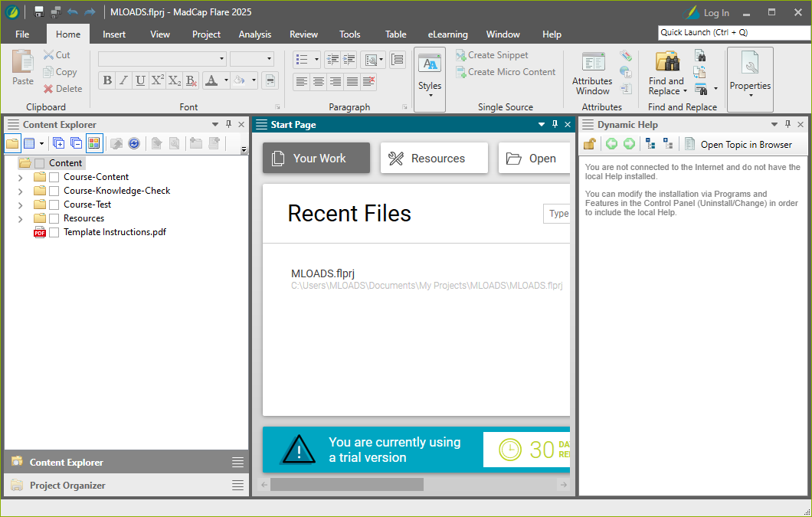Clear character formatting with B-x icon
Image resolution: width=812 pixels, height=517 pixels.
pyautogui.click(x=191, y=80)
